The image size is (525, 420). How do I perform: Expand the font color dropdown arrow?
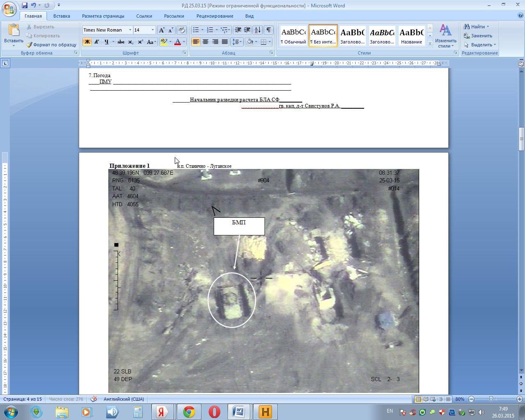tap(184, 42)
